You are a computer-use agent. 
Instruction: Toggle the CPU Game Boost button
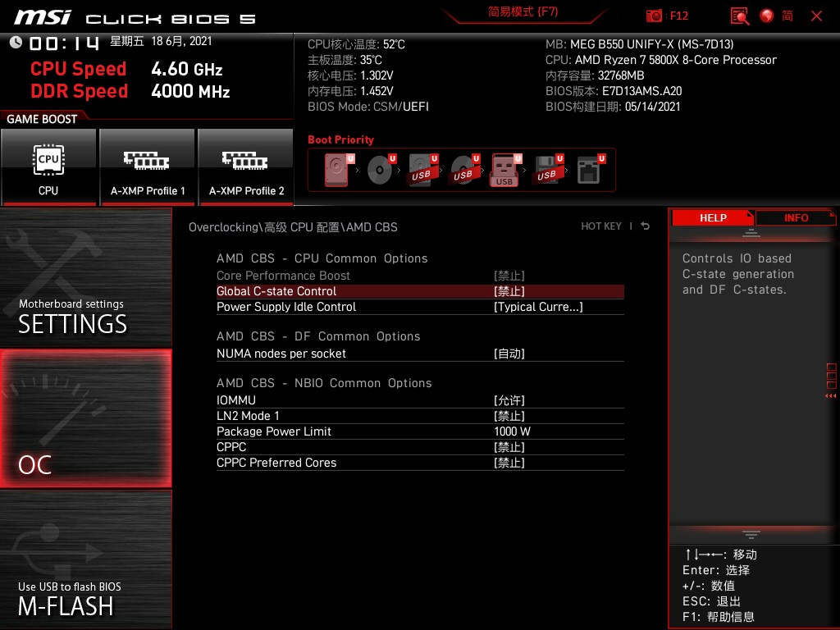pyautogui.click(x=48, y=167)
